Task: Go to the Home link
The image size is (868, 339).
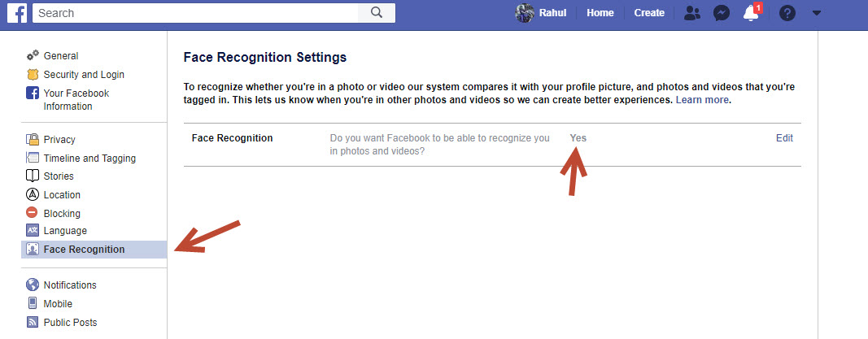Action: (x=600, y=13)
